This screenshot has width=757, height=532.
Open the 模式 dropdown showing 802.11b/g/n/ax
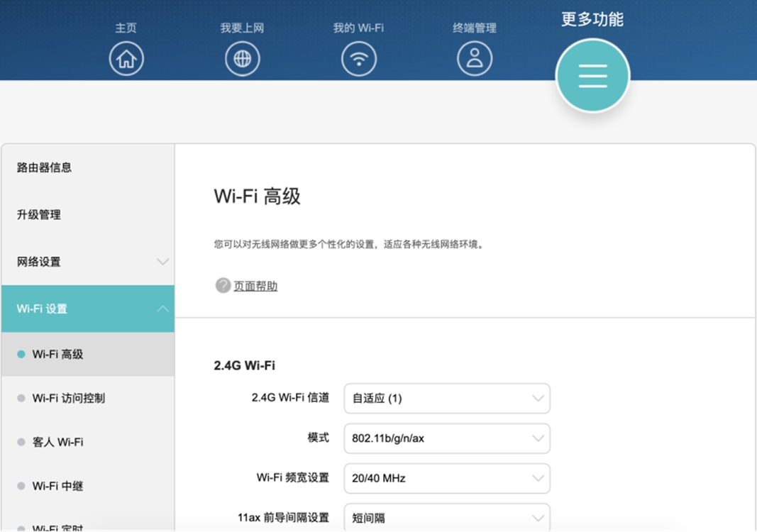tap(446, 438)
